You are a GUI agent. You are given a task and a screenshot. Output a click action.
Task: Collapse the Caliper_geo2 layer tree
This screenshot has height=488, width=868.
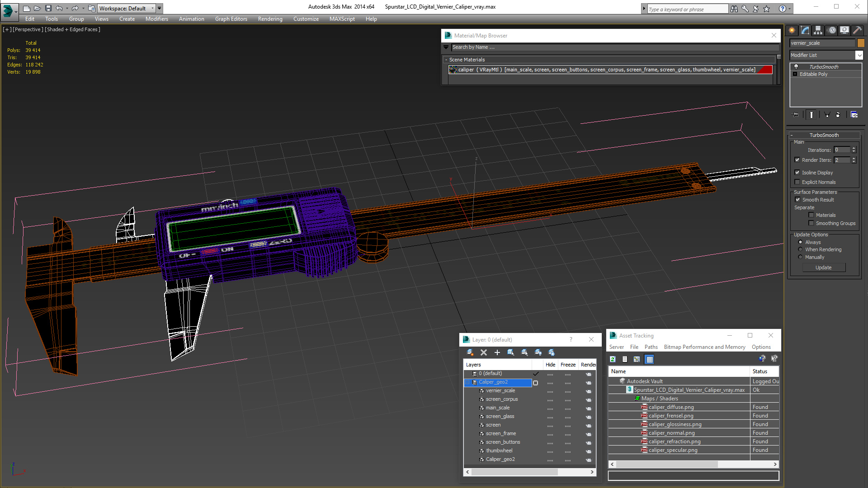coord(468,382)
